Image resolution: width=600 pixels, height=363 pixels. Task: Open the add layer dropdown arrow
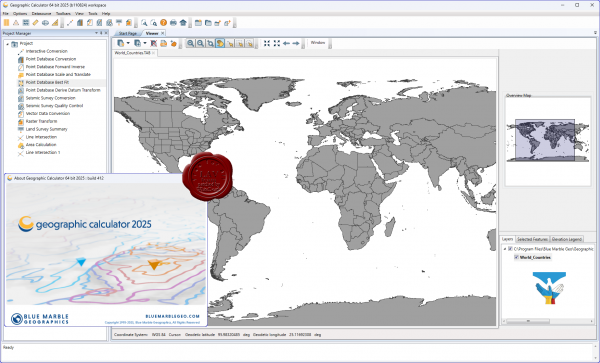pos(128,43)
